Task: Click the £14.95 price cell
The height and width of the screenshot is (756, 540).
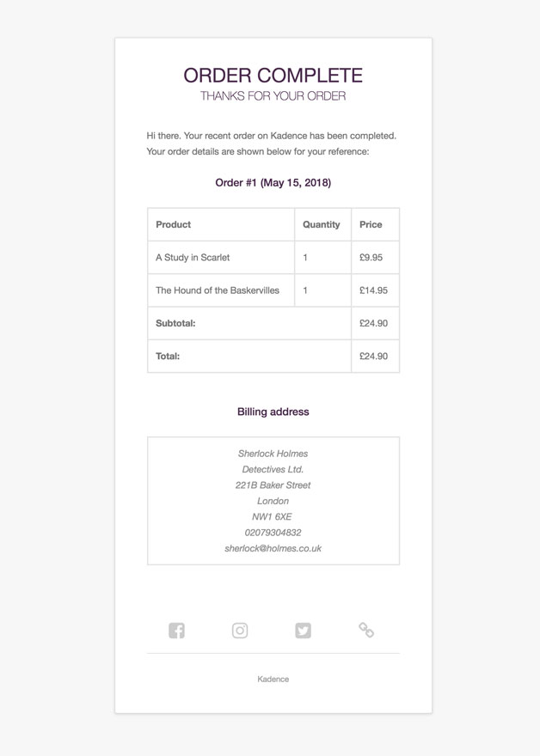Action: tap(373, 290)
